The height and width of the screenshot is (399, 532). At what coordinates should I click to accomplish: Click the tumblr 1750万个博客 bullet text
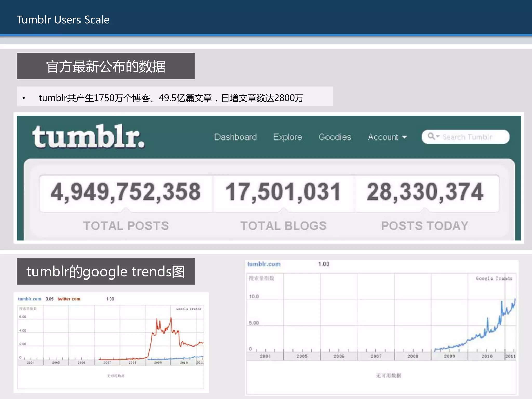tap(171, 98)
